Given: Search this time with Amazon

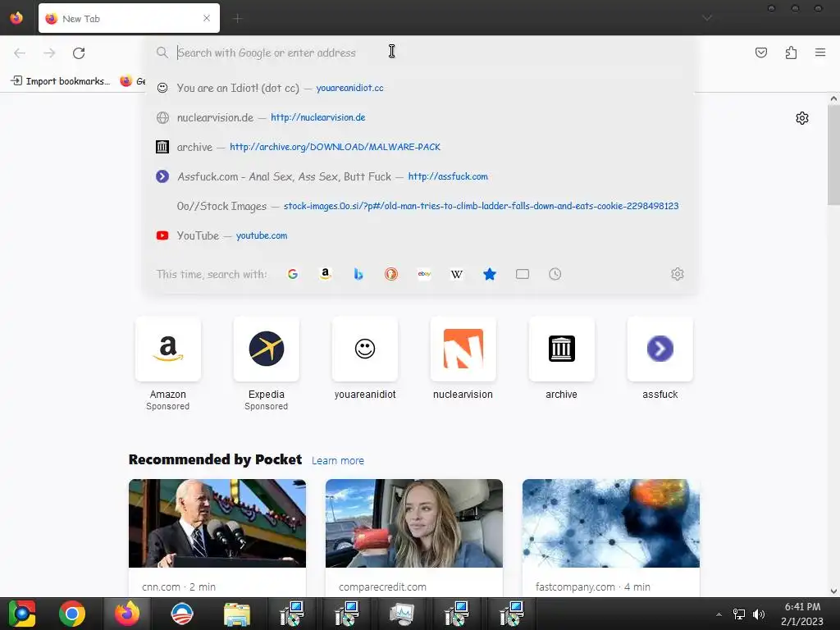Looking at the screenshot, I should tap(325, 274).
